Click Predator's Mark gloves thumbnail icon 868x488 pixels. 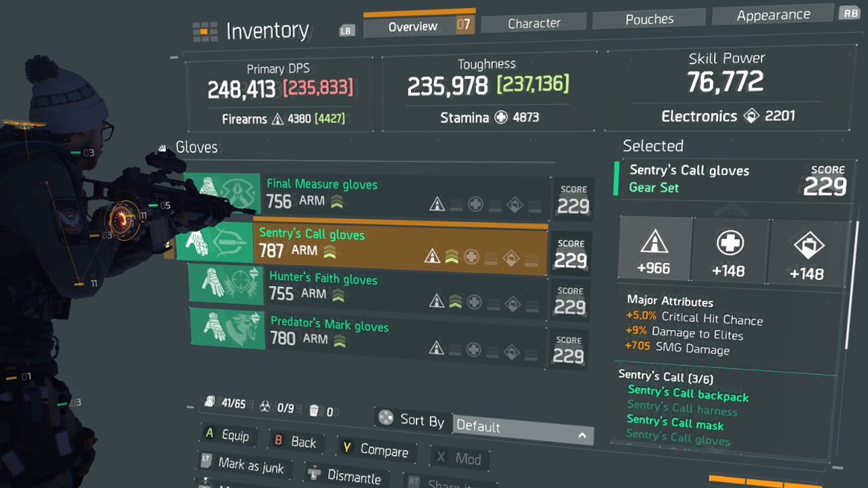click(226, 329)
